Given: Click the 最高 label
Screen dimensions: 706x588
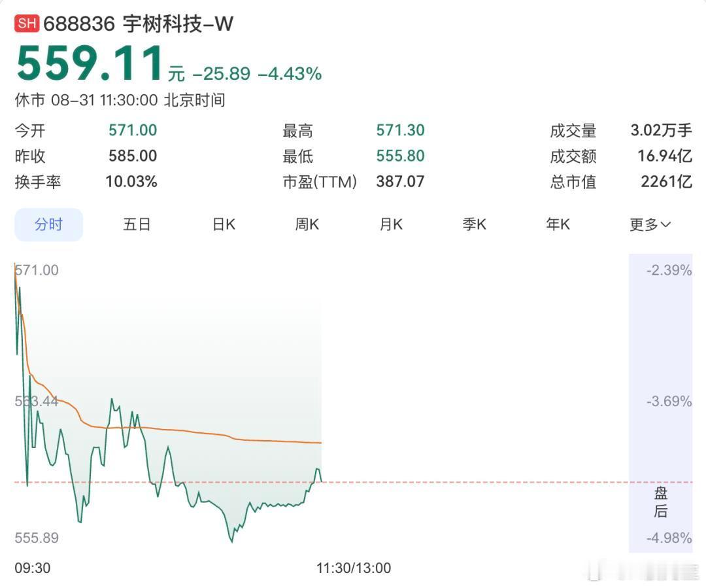Looking at the screenshot, I should (297, 131).
